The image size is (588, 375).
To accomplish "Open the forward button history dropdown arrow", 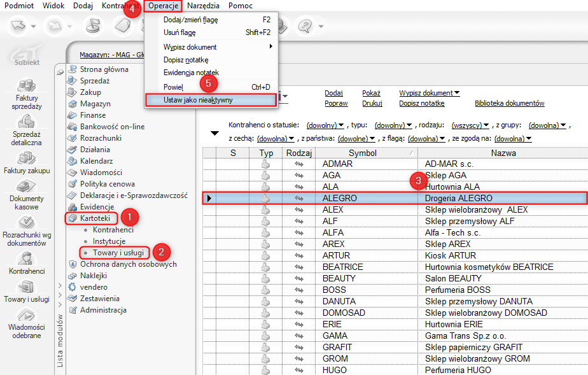I will pos(70,26).
